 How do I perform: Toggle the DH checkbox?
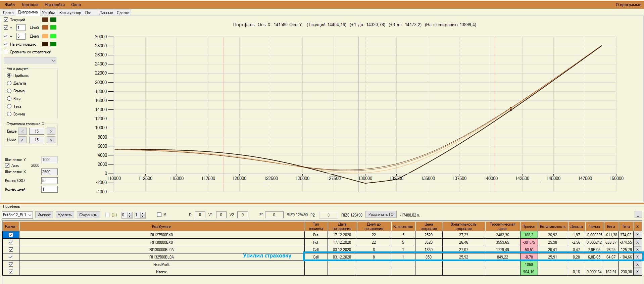(x=108, y=215)
